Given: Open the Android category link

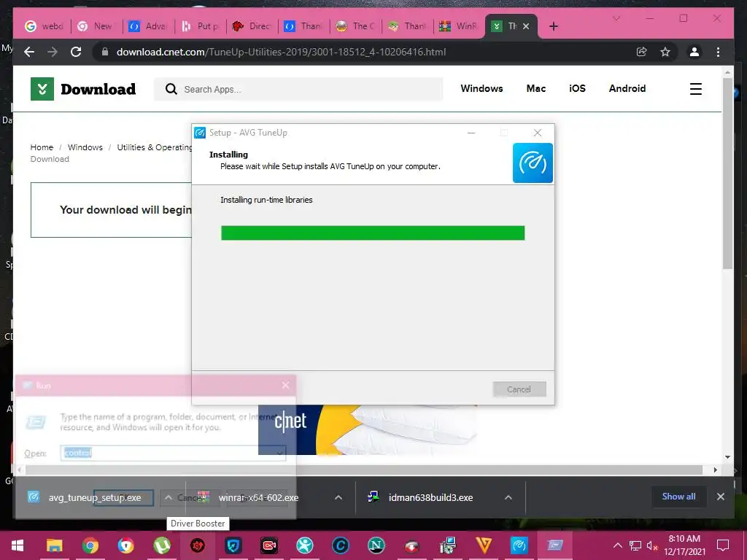Looking at the screenshot, I should [627, 88].
